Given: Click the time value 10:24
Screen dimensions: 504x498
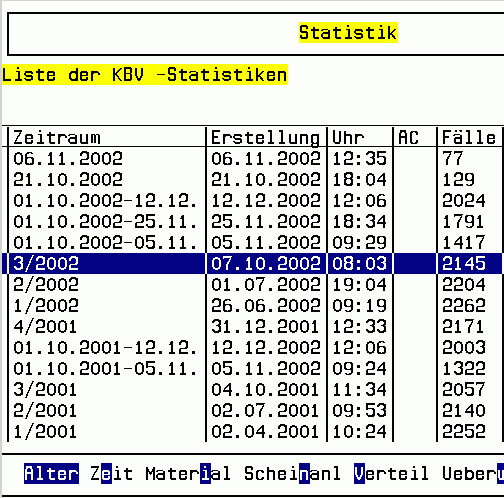Looking at the screenshot, I should coord(360,431).
